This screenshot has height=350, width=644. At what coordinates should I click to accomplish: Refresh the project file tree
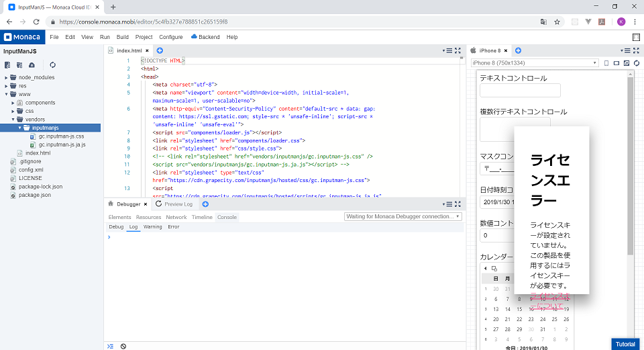pos(52,65)
